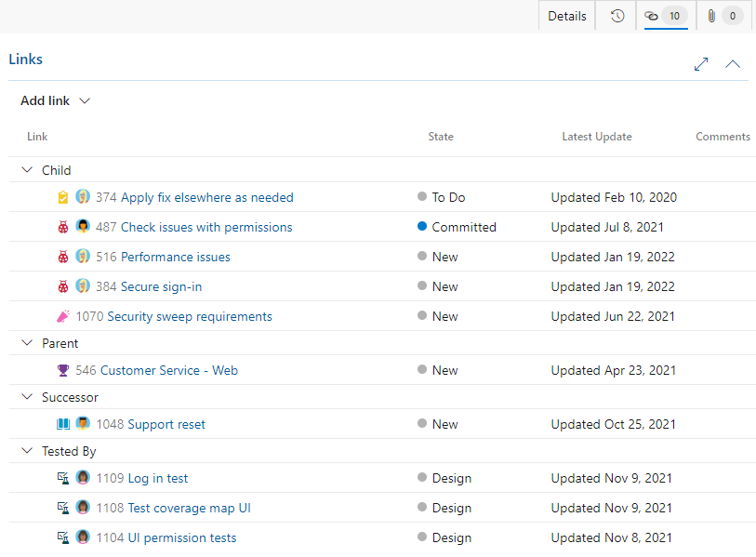Image resolution: width=756 pixels, height=557 pixels.
Task: Collapse the Tested By group
Action: pyautogui.click(x=26, y=451)
